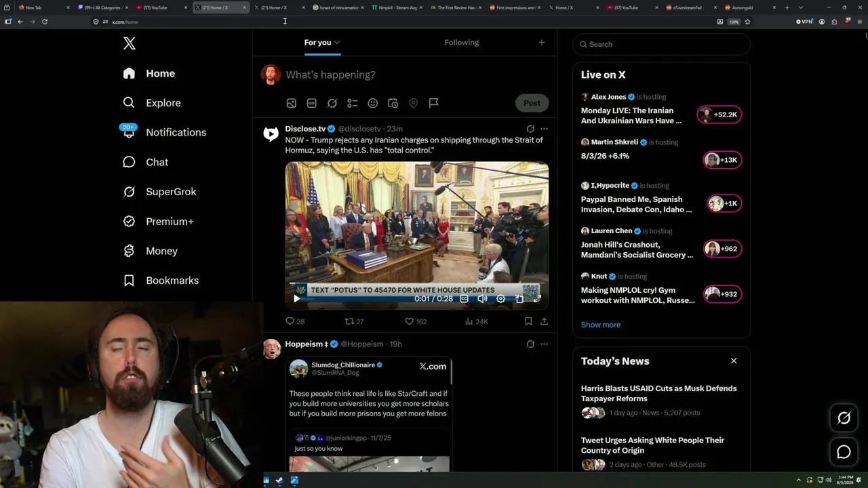Toggle closed captions on the video
This screenshot has height=488, width=868.
(464, 299)
